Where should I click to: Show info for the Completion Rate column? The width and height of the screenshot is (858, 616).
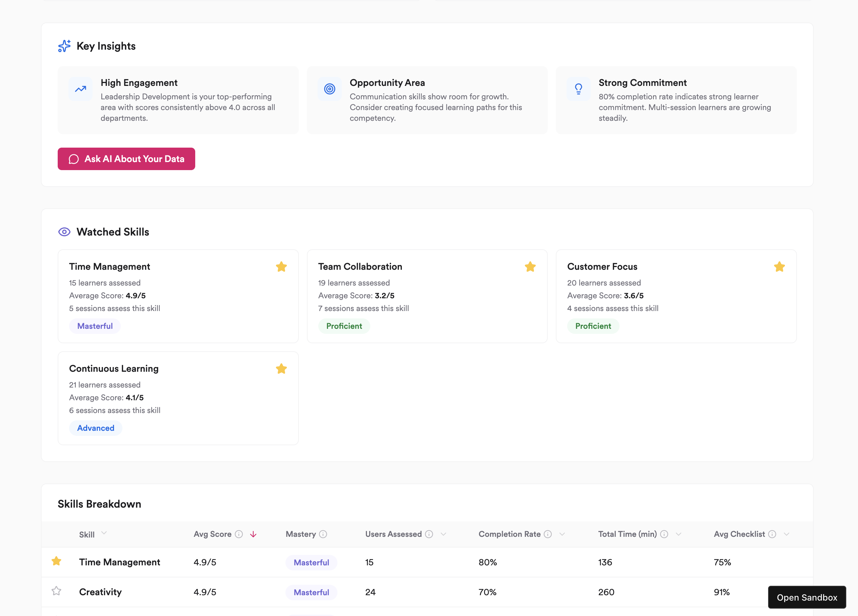(x=548, y=534)
